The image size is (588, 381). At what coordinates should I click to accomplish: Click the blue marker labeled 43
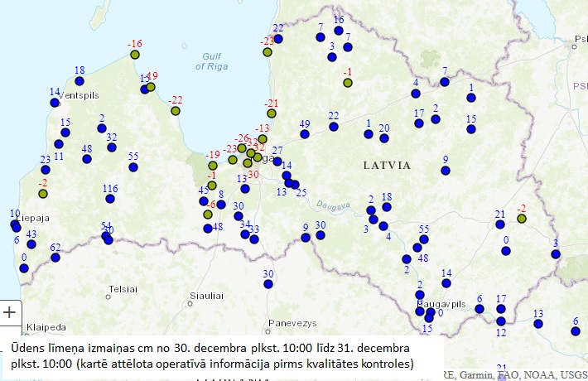(x=31, y=244)
